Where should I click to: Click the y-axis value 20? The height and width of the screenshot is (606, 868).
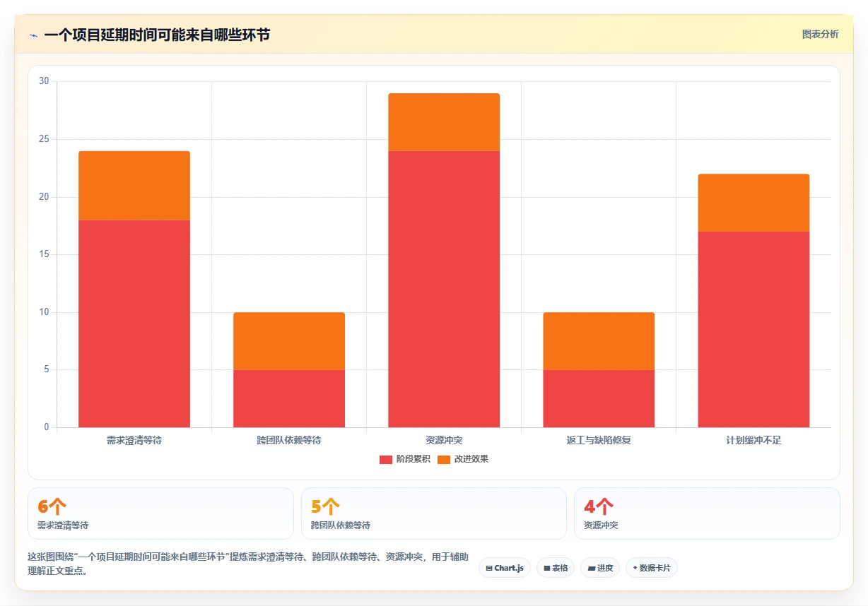coord(44,196)
